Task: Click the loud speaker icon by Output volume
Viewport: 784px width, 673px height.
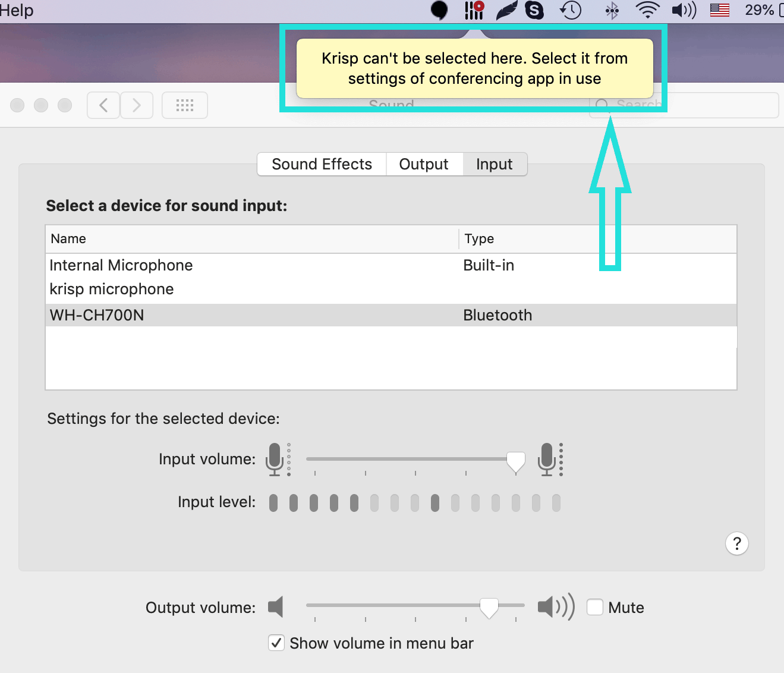Action: (x=556, y=607)
